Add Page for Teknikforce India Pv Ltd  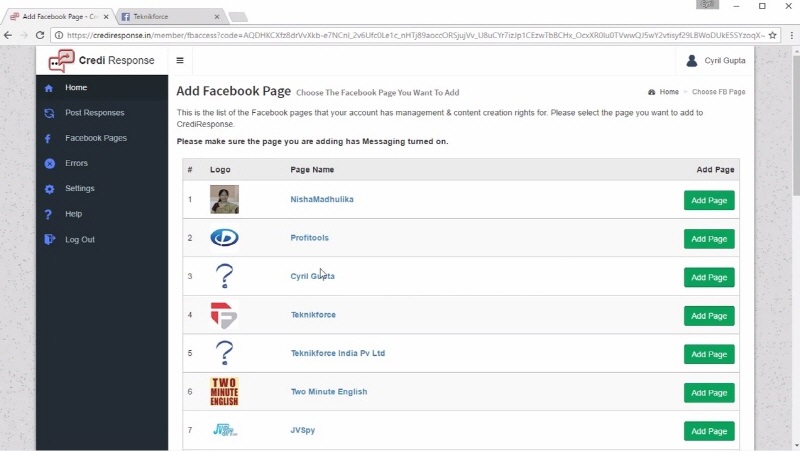click(709, 354)
